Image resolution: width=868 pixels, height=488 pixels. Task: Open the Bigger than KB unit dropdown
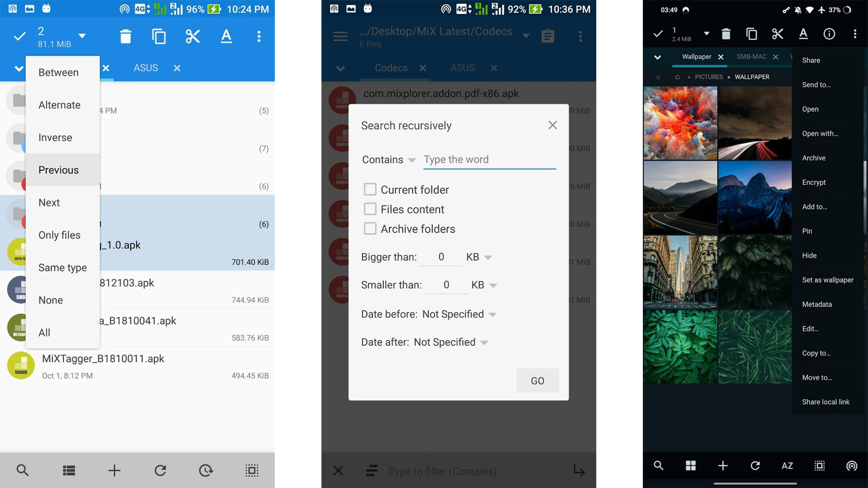tap(478, 257)
